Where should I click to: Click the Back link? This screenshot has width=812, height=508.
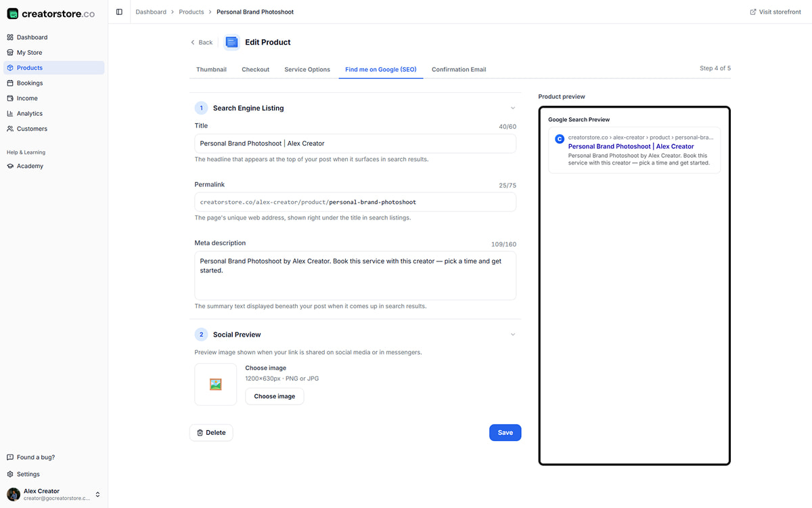pos(202,42)
